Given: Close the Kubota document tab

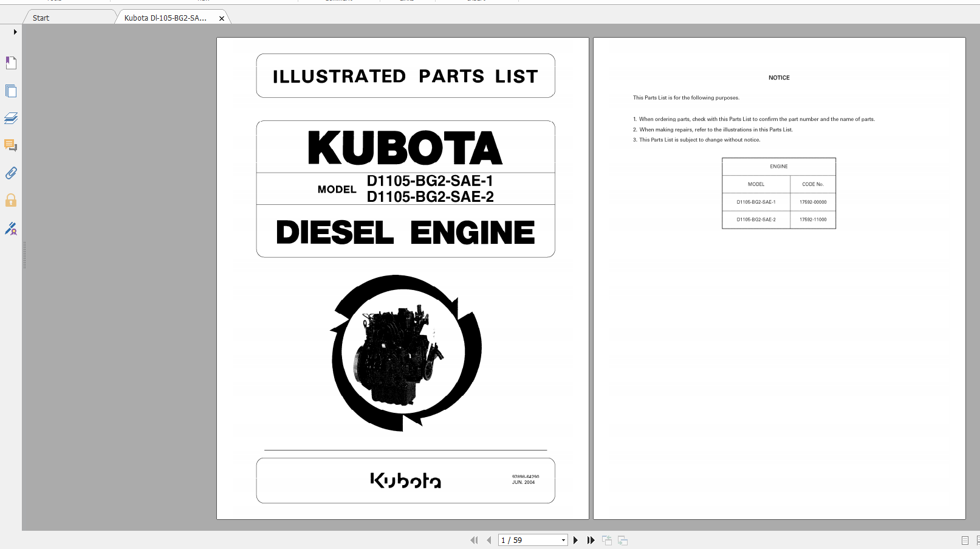Looking at the screenshot, I should tap(222, 18).
